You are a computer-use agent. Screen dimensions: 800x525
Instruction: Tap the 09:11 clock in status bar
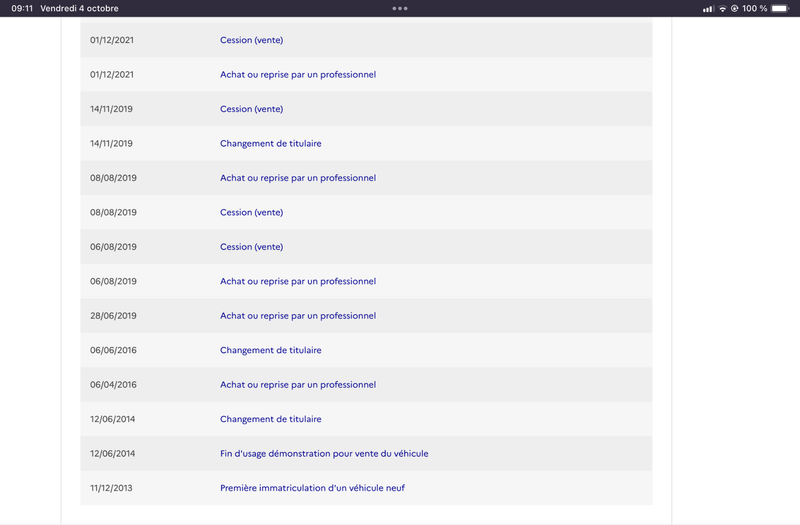click(x=22, y=9)
